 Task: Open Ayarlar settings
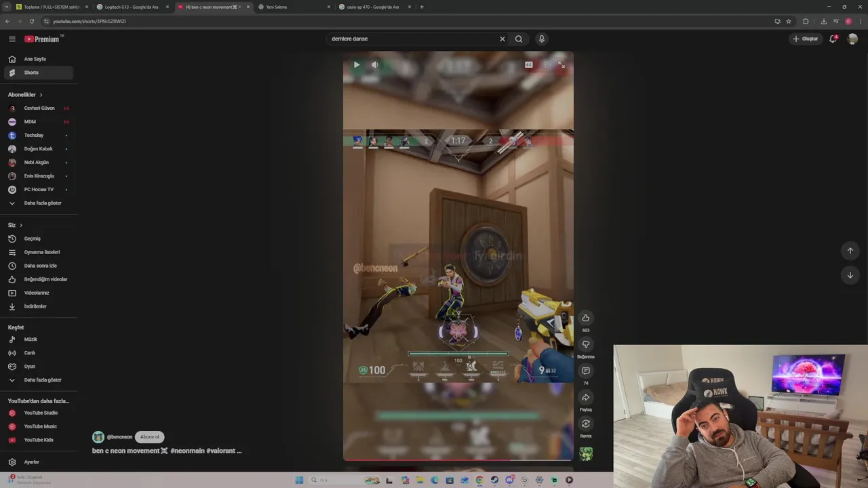click(x=39, y=462)
